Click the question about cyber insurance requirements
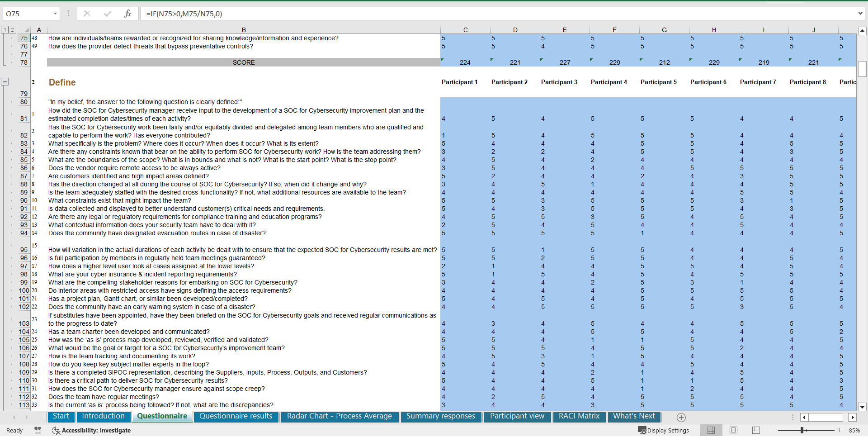Image resolution: width=868 pixels, height=437 pixels. tap(142, 274)
